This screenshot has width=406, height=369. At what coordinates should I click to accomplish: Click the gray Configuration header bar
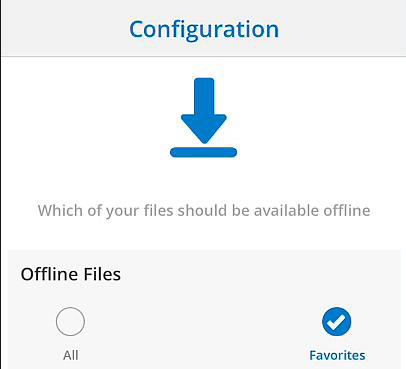tap(204, 28)
